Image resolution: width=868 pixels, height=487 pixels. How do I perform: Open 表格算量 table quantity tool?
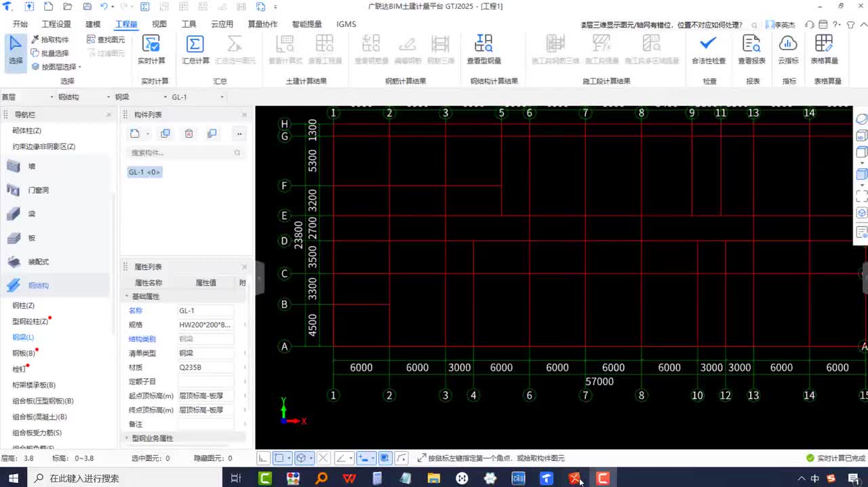tap(824, 50)
